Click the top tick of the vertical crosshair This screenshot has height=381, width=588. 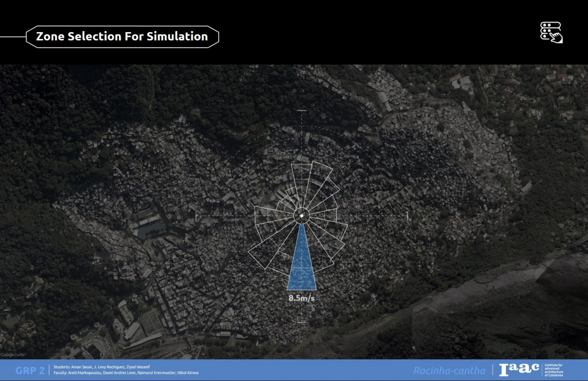point(301,110)
